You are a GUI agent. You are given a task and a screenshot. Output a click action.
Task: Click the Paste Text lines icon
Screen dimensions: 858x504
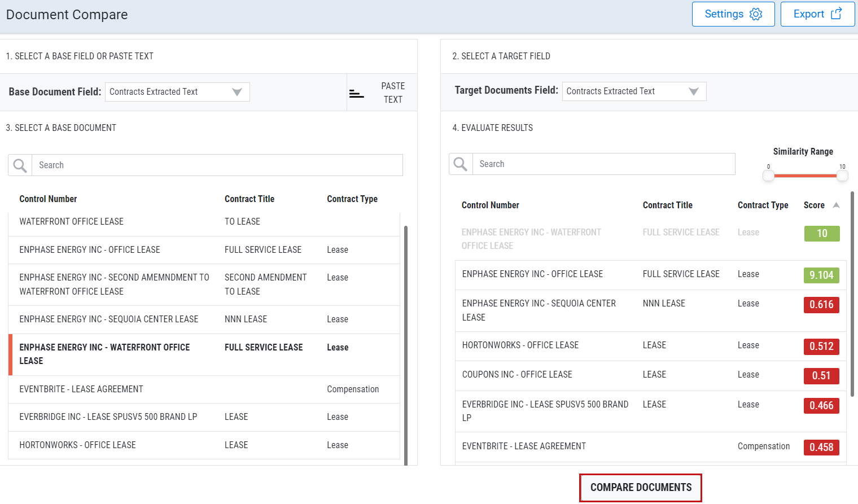[x=356, y=93]
